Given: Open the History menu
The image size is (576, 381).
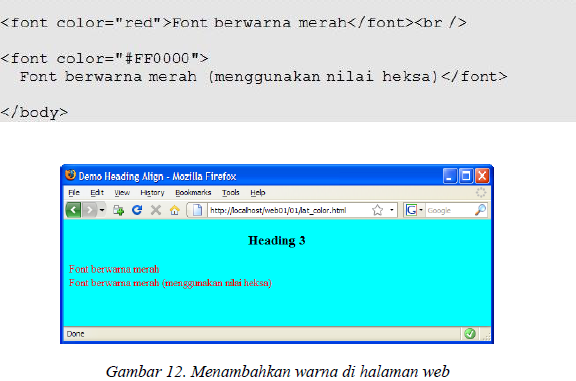Looking at the screenshot, I should pyautogui.click(x=152, y=193).
